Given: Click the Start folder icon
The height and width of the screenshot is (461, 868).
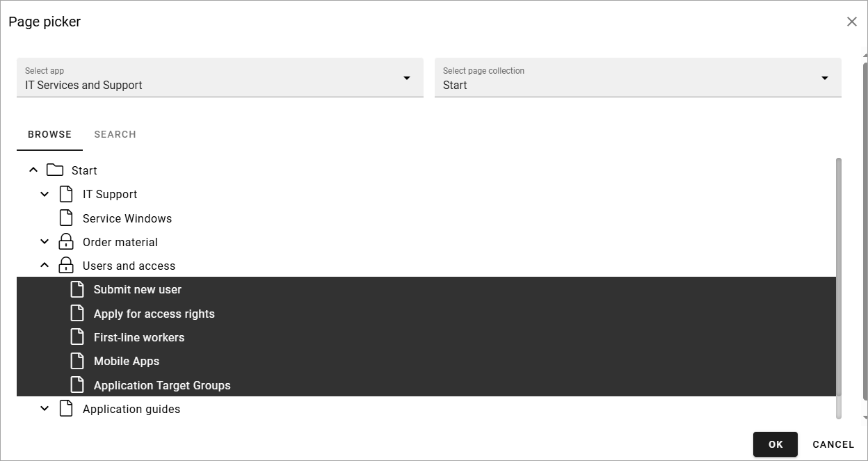Looking at the screenshot, I should pos(55,170).
